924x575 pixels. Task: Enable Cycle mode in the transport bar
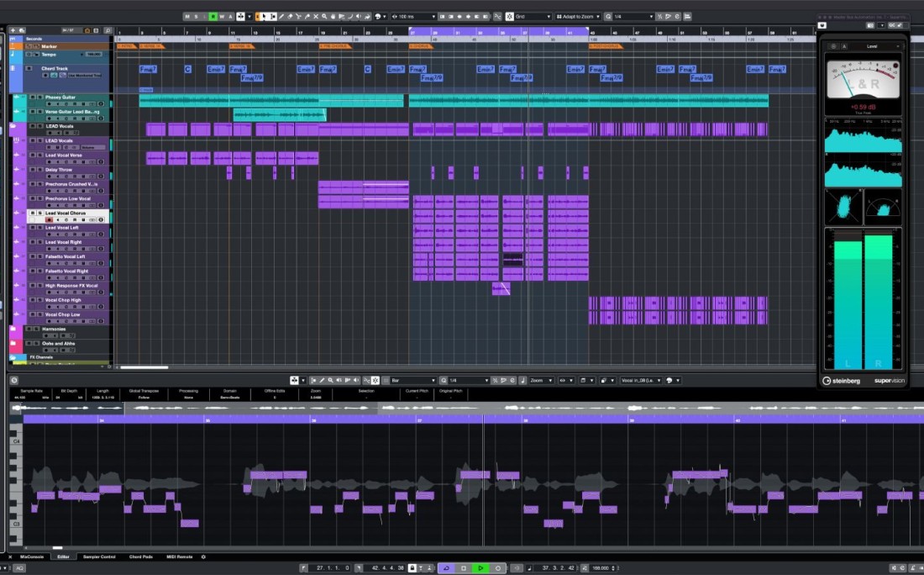click(446, 568)
